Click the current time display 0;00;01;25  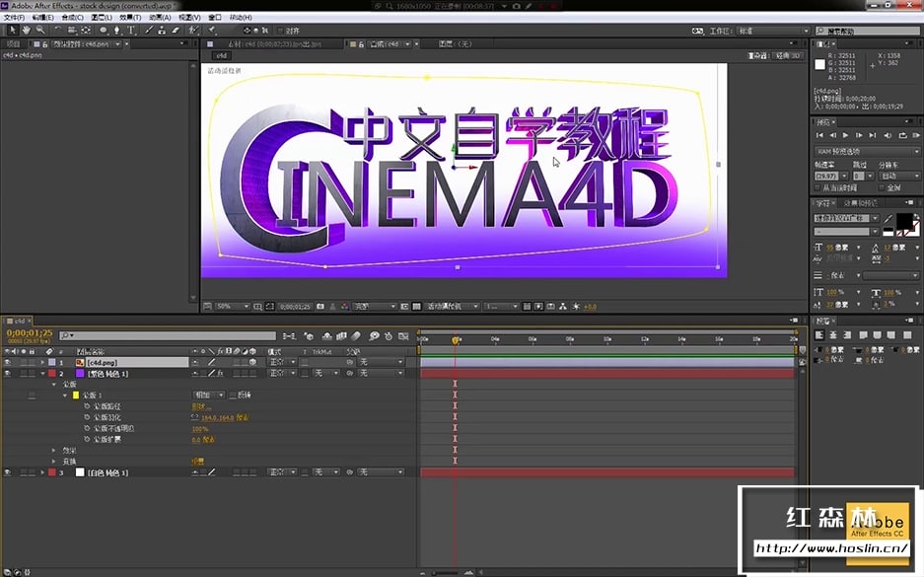30,333
